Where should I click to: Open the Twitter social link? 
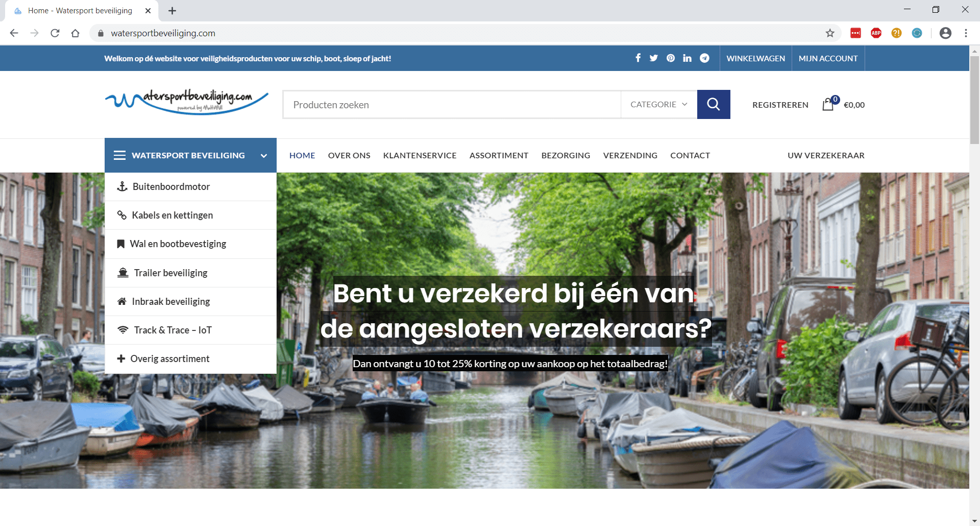(654, 58)
